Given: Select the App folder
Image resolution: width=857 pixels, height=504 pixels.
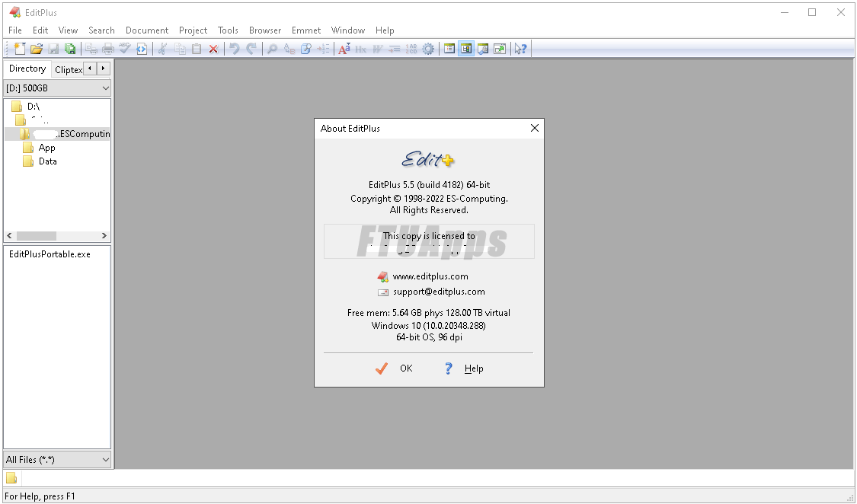Looking at the screenshot, I should pyautogui.click(x=47, y=148).
